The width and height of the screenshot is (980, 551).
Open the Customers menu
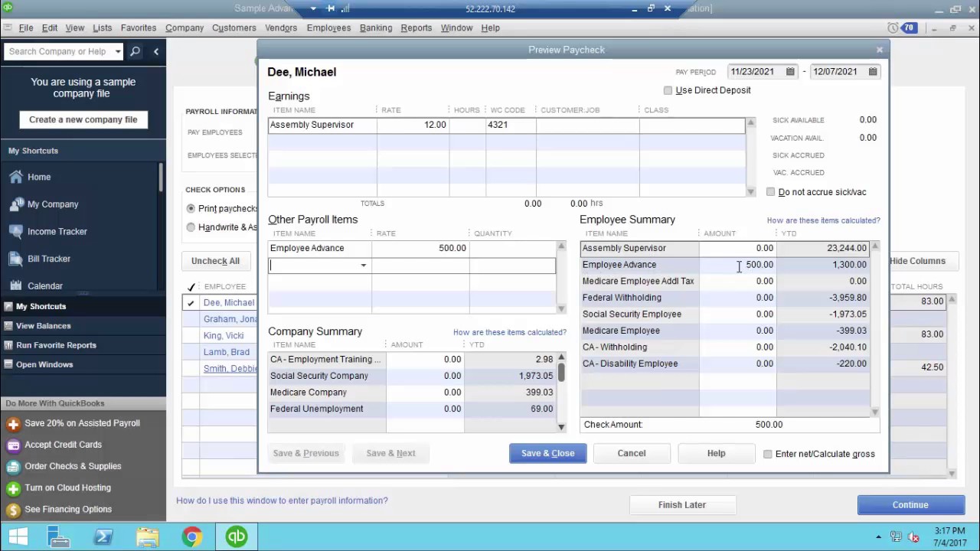coord(234,28)
